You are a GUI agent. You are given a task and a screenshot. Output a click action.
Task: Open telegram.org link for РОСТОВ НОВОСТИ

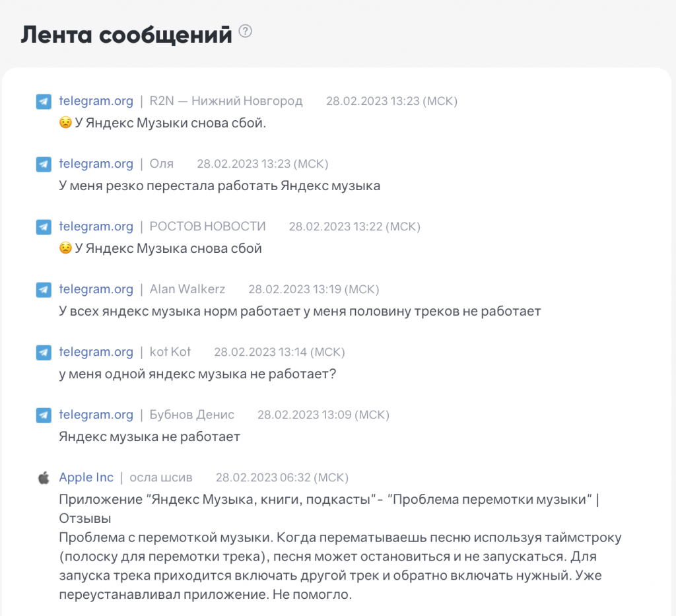click(x=96, y=226)
